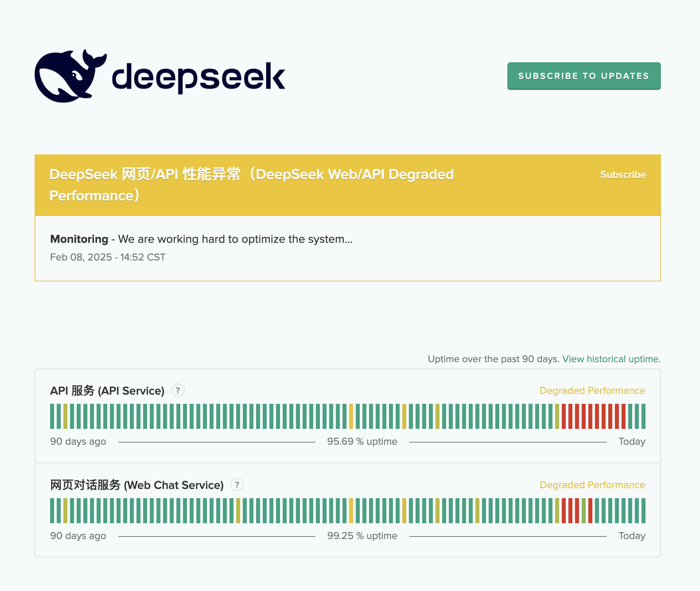Click the '95.69 % uptime' text
The height and width of the screenshot is (591, 700).
362,441
